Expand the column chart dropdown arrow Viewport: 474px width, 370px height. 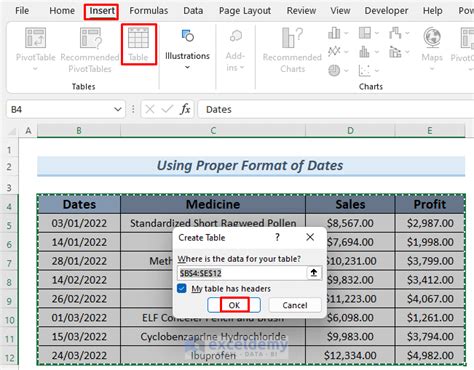pos(346,33)
